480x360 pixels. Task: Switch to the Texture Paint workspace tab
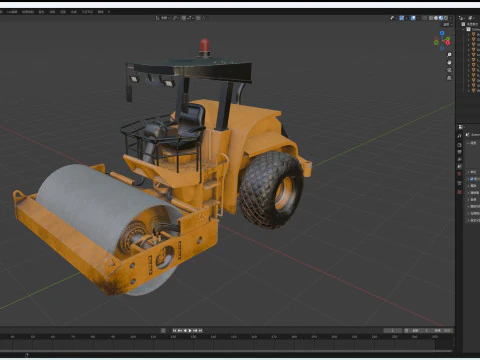click(28, 12)
